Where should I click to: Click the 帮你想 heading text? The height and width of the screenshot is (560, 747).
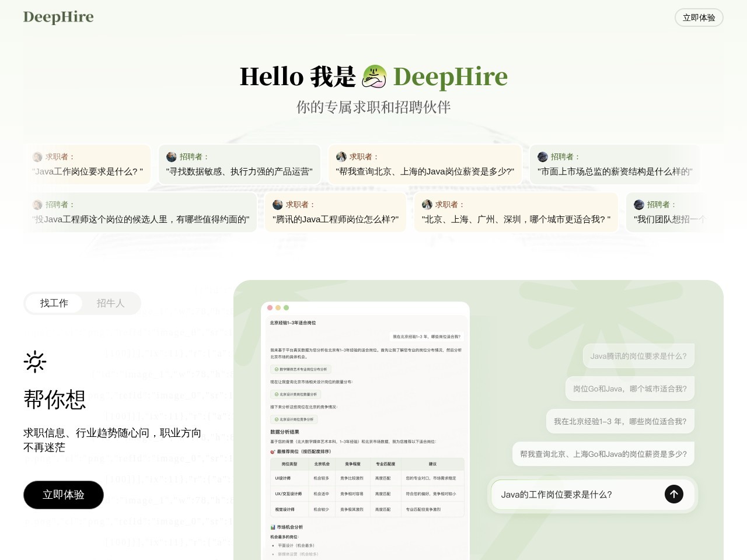(55, 400)
